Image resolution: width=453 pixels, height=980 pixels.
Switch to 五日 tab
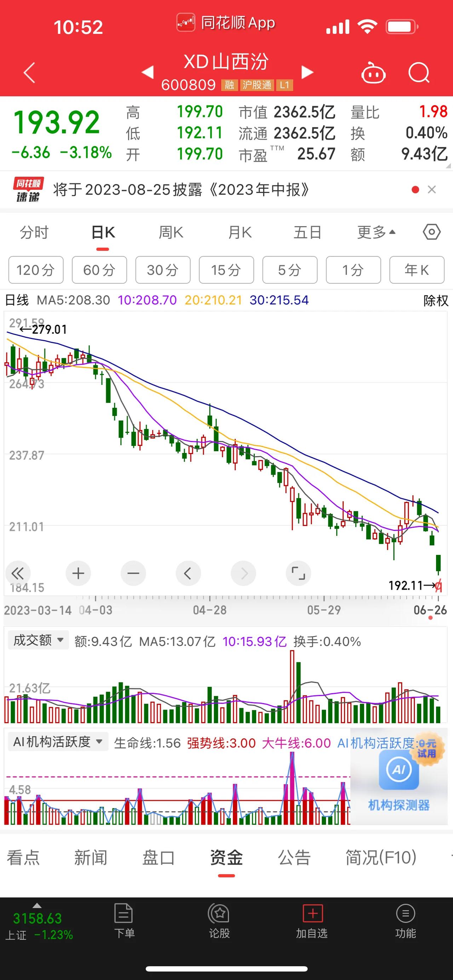tap(308, 232)
